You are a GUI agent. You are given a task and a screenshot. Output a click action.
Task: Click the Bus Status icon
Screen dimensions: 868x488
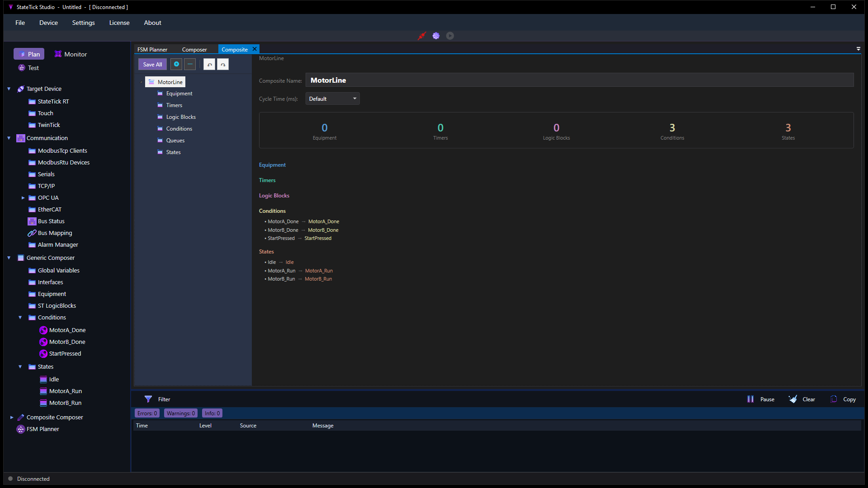[32, 221]
